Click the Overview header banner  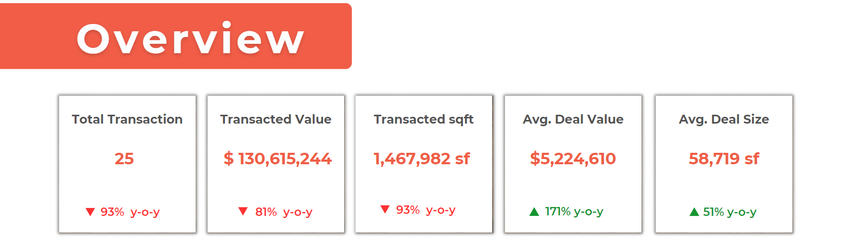(175, 37)
